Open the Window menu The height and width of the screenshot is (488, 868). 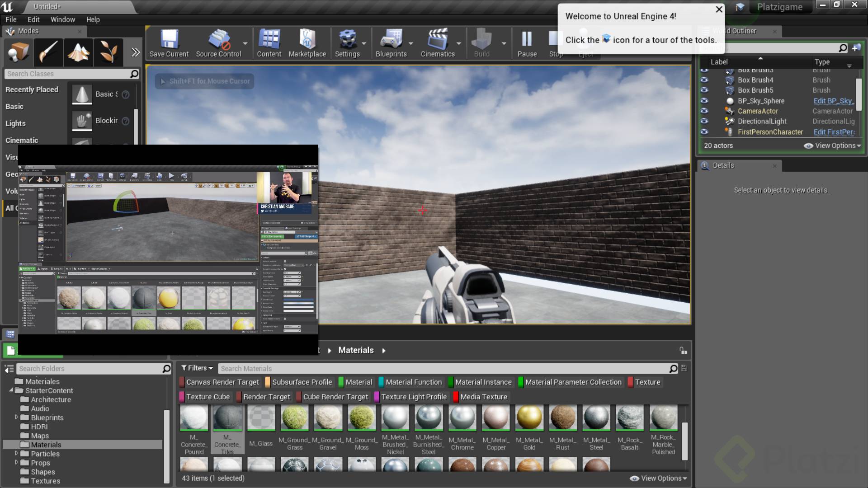[62, 19]
